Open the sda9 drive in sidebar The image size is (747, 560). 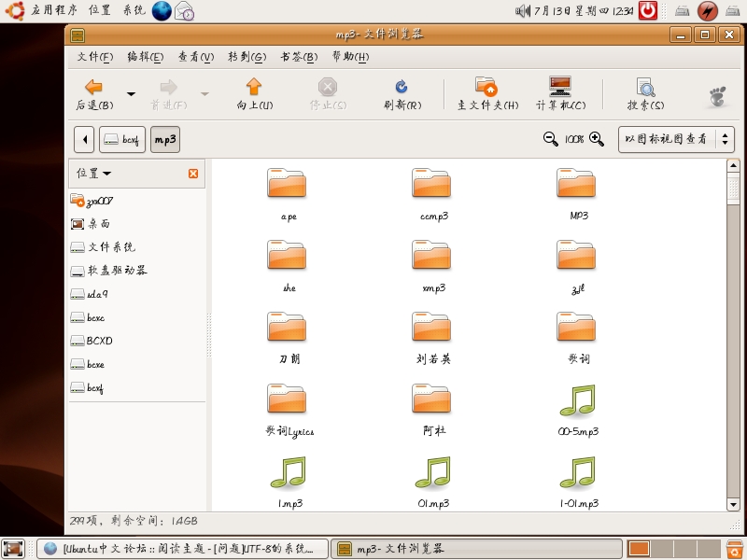click(x=89, y=294)
